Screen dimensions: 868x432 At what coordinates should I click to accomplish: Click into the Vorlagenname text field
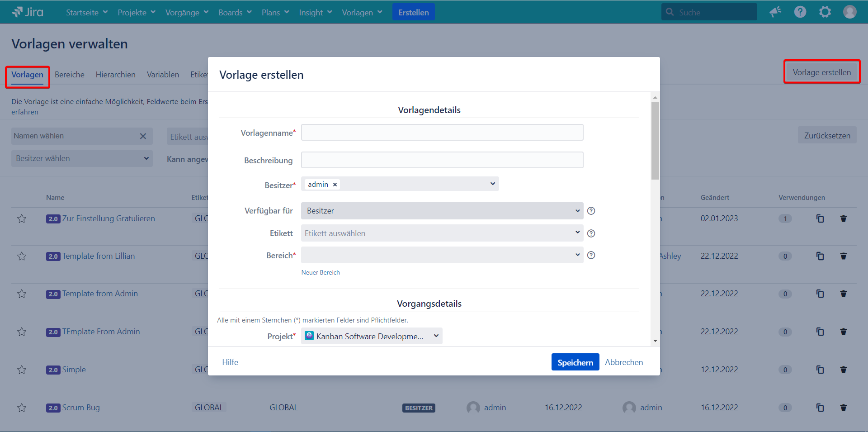point(442,133)
